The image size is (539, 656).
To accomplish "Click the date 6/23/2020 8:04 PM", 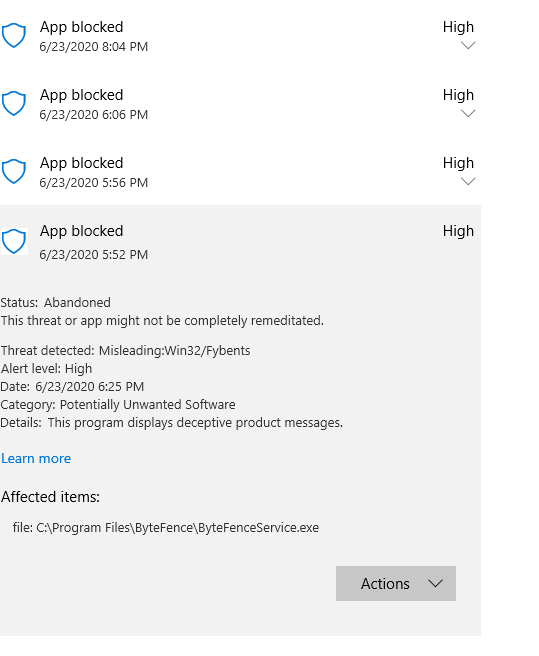I will [94, 46].
